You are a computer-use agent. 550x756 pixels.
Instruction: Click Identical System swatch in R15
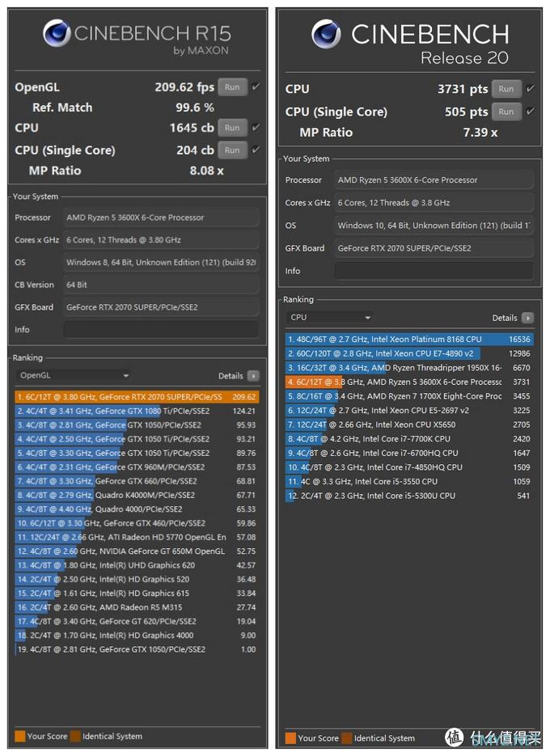(75, 737)
